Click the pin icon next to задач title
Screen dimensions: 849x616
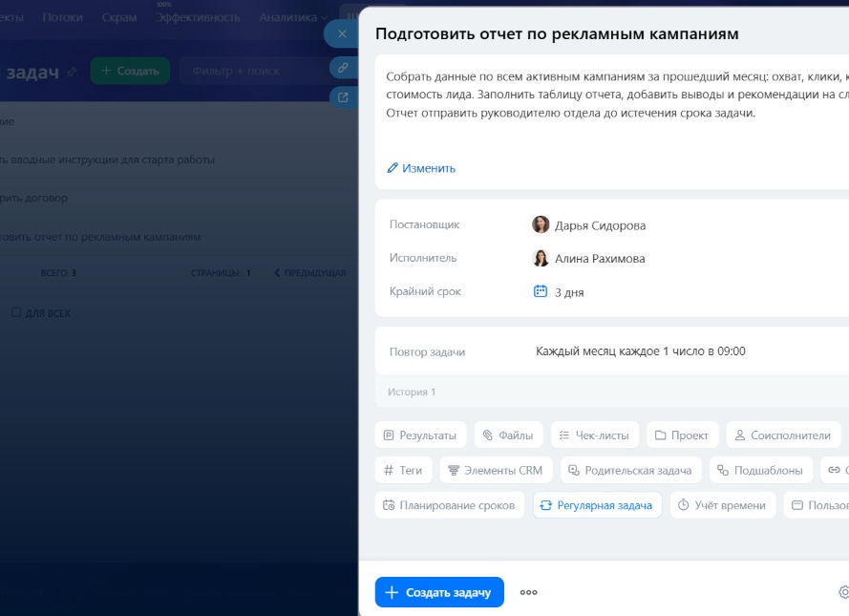coord(72,72)
